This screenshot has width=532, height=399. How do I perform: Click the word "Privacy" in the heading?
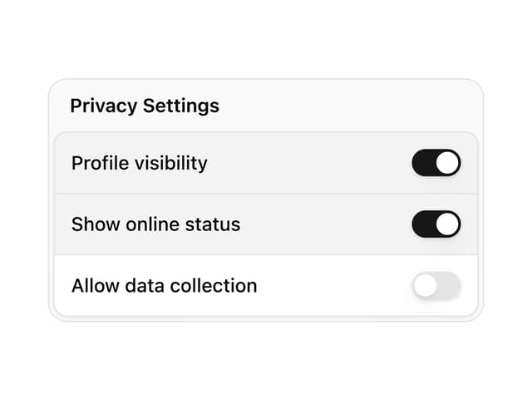point(103,106)
